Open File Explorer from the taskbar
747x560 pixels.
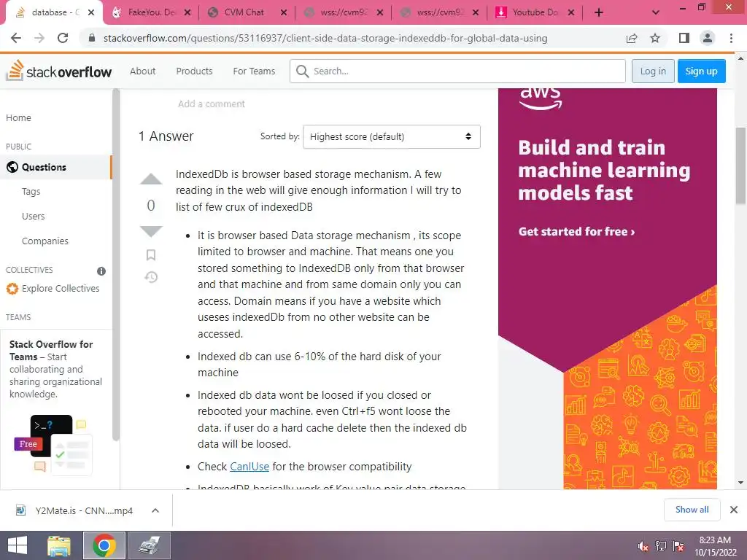(x=59, y=545)
